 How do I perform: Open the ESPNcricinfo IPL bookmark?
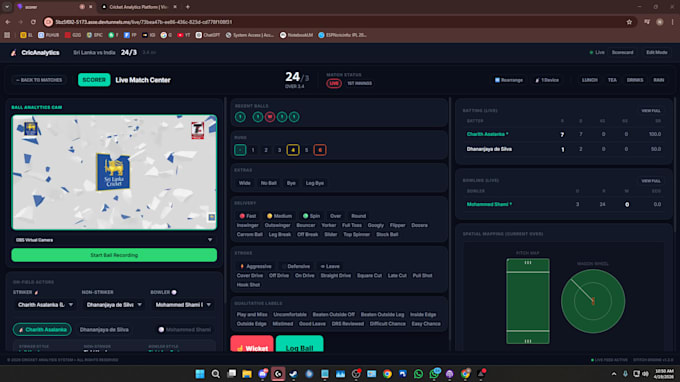343,35
